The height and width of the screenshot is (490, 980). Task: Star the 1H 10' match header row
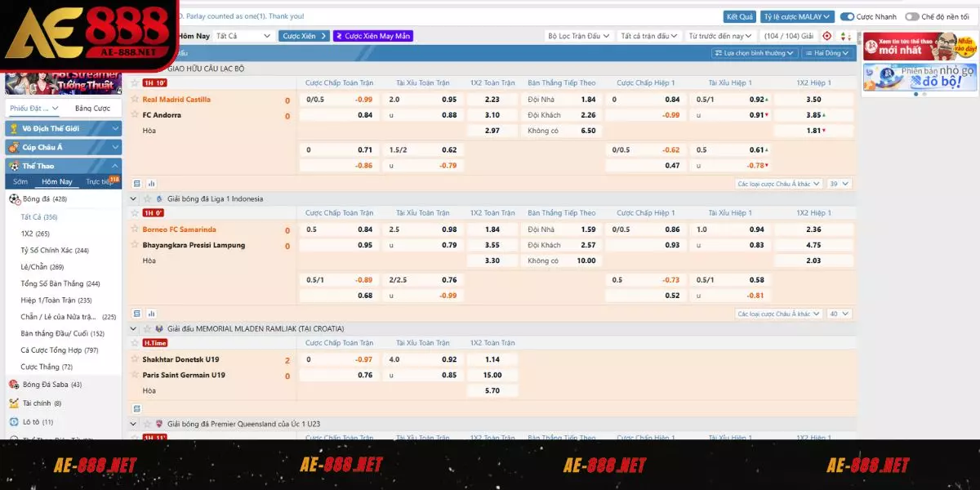click(135, 83)
